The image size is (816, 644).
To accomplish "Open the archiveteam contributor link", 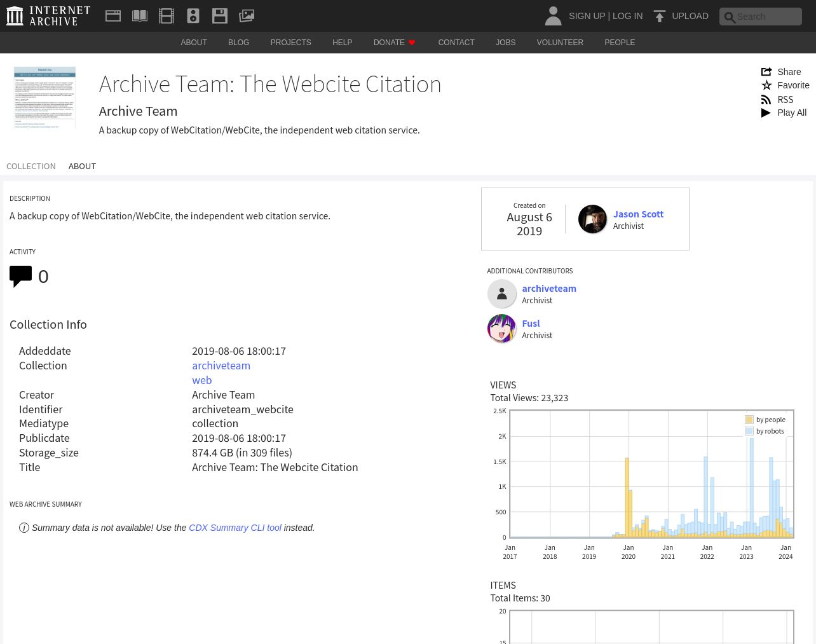I will tap(549, 288).
